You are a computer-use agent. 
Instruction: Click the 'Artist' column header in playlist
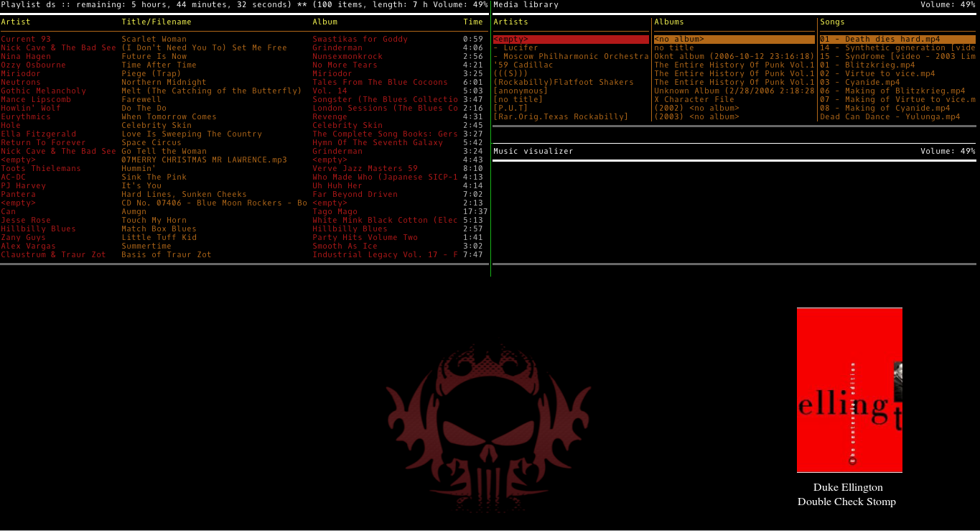[16, 22]
